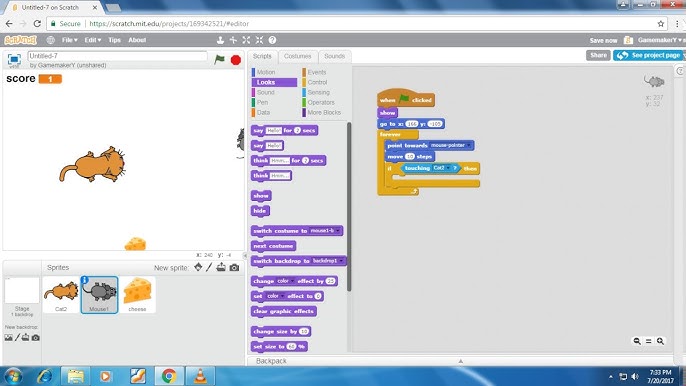686x386 pixels.
Task: Open the About link
Action: pyautogui.click(x=137, y=40)
